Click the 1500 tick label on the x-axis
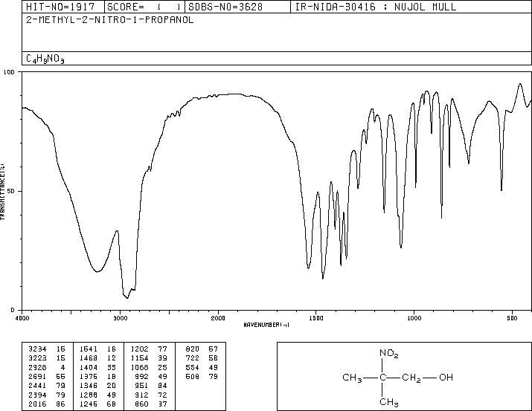Screen dimensions: 532x411 [316, 318]
